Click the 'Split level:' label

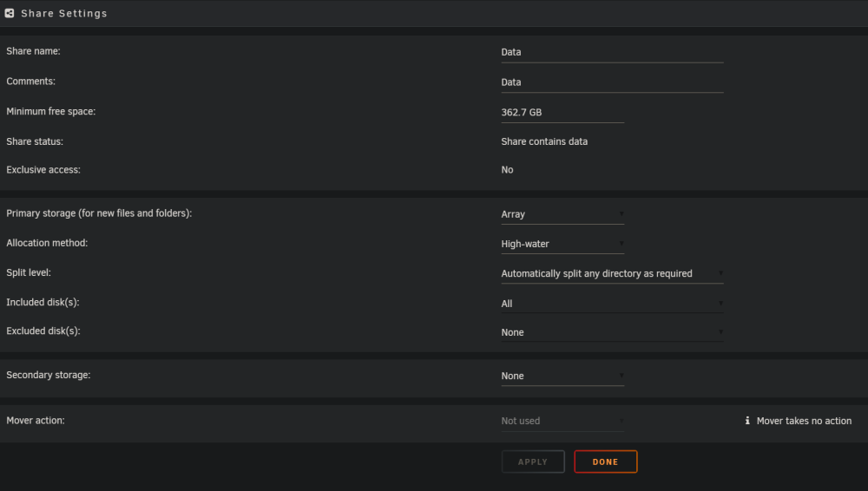pyautogui.click(x=29, y=272)
